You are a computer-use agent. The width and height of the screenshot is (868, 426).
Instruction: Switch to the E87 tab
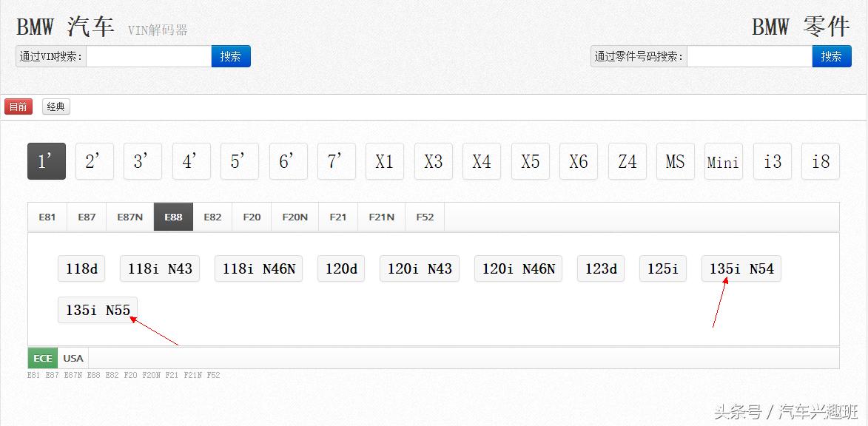pos(87,217)
